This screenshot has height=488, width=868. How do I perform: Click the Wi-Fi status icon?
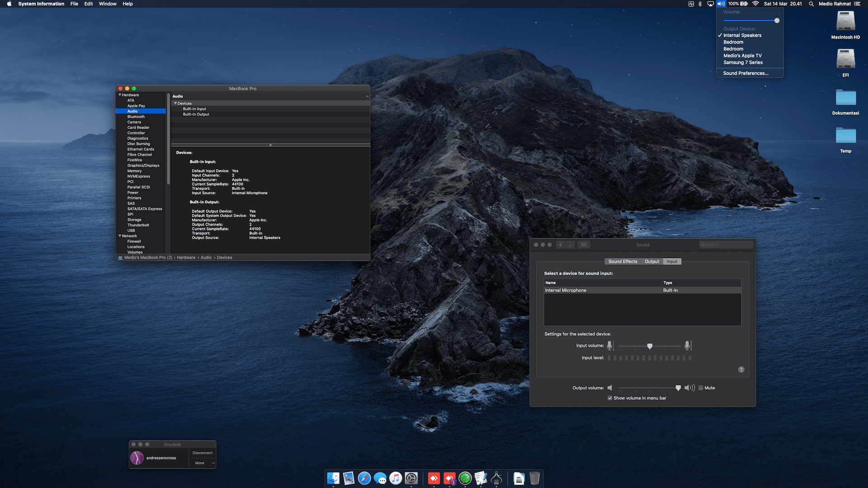tap(756, 4)
